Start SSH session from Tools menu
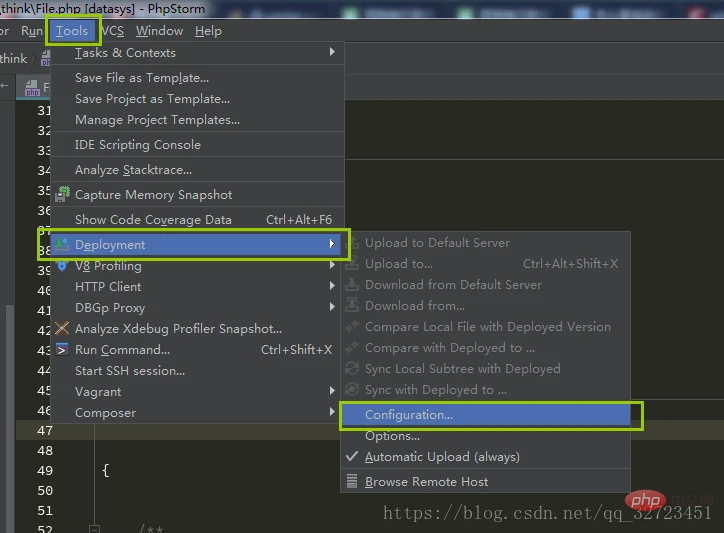The image size is (724, 533). [x=130, y=371]
